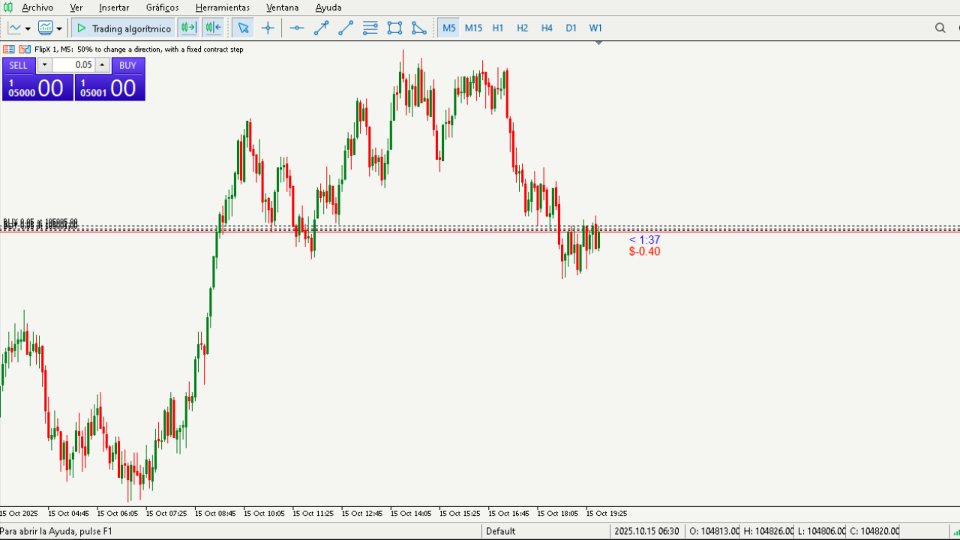Screen dimensions: 960x540
Task: Open the Ver menu
Action: (76, 8)
